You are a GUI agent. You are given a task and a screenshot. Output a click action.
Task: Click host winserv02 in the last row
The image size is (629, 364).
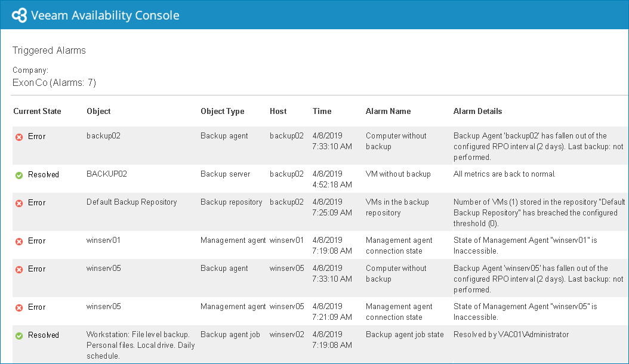[x=287, y=334]
